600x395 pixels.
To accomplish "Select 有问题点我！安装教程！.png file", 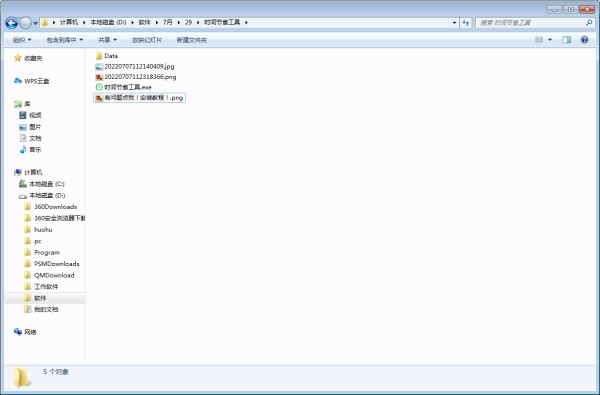I will tap(139, 98).
